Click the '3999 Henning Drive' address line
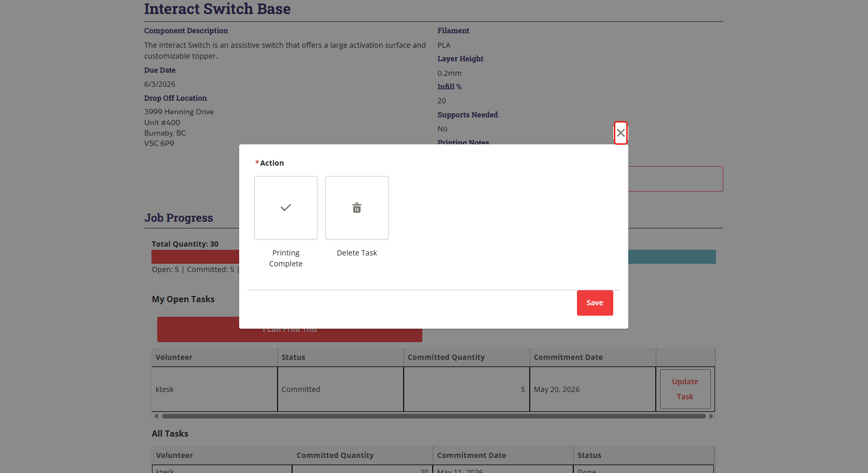868x473 pixels. tap(179, 112)
